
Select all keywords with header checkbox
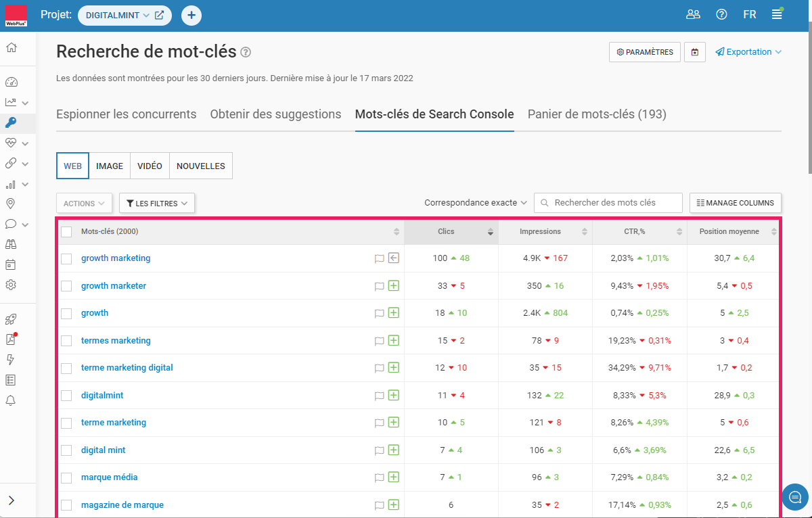(66, 232)
